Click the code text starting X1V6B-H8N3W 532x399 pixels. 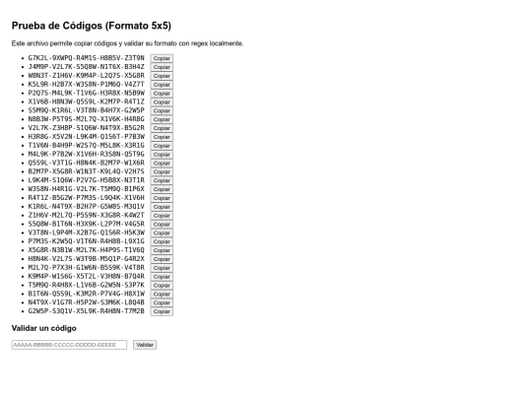tap(86, 101)
